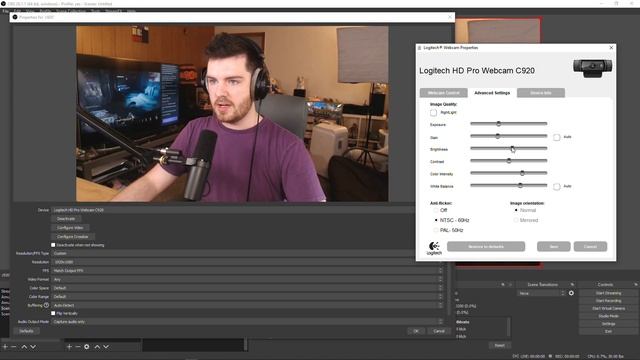Select Mirrored image orientation
Viewport: 640px width, 360px height.
coord(516,220)
